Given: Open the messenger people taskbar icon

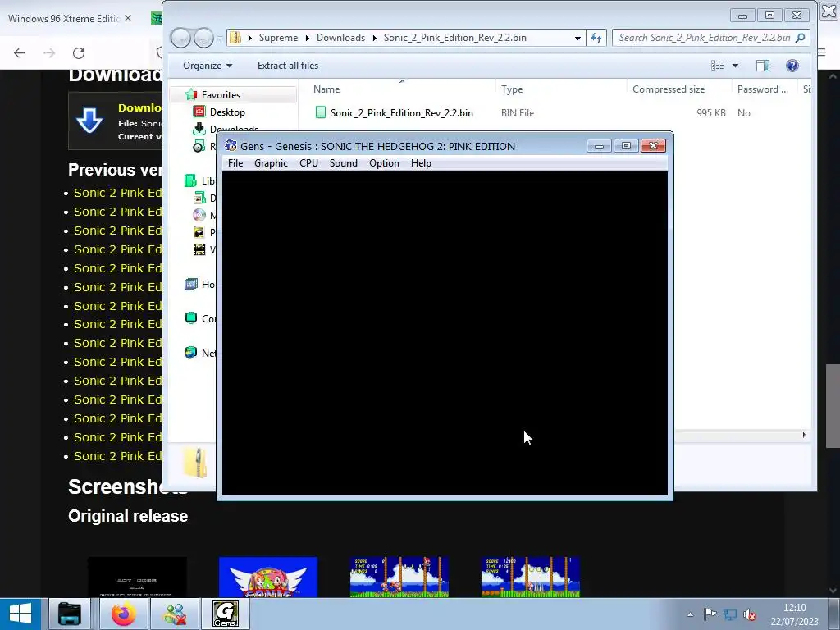Looking at the screenshot, I should click(175, 614).
